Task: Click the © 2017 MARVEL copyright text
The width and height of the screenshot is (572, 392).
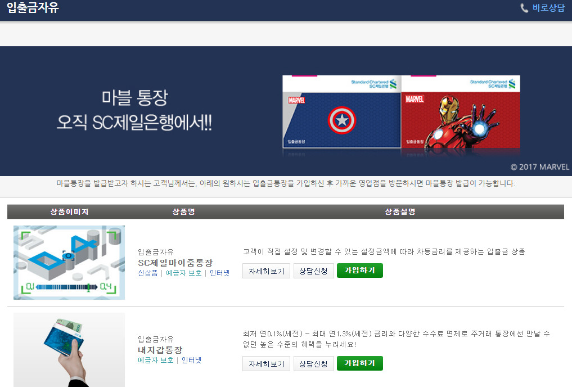Action: pyautogui.click(x=539, y=167)
